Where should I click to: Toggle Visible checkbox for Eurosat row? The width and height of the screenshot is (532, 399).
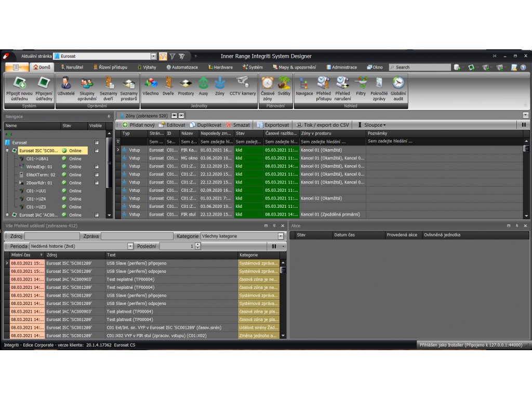pos(97,142)
